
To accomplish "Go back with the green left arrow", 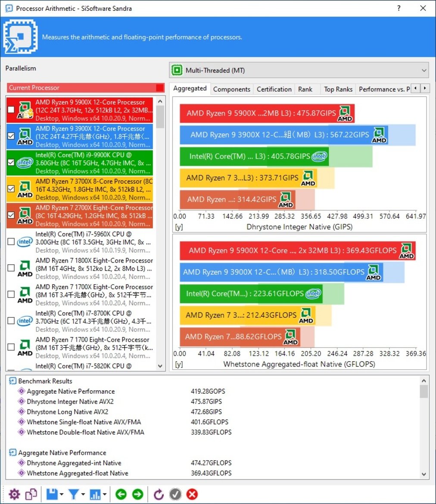I will pos(121,495).
